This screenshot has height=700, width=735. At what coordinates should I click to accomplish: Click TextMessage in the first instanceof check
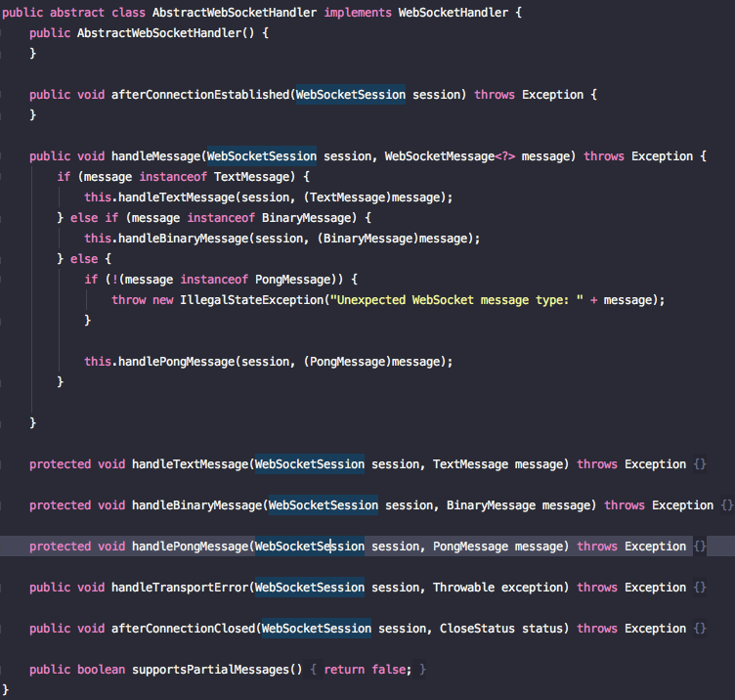coord(252,177)
